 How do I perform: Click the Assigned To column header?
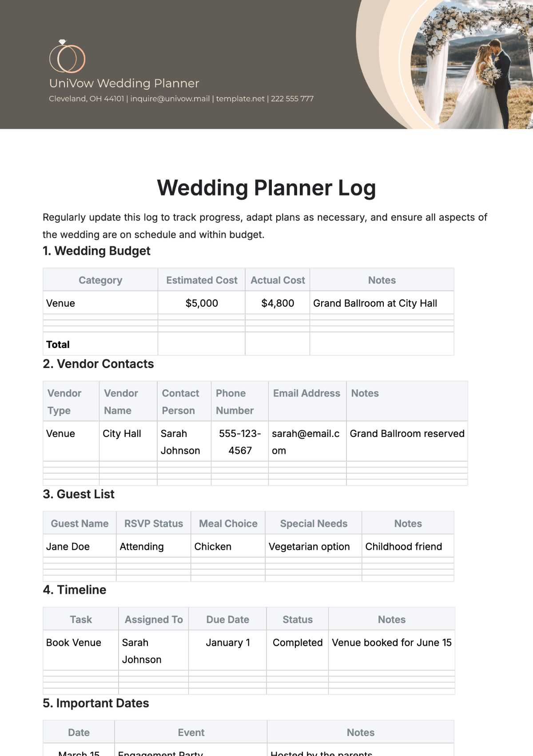(x=154, y=619)
